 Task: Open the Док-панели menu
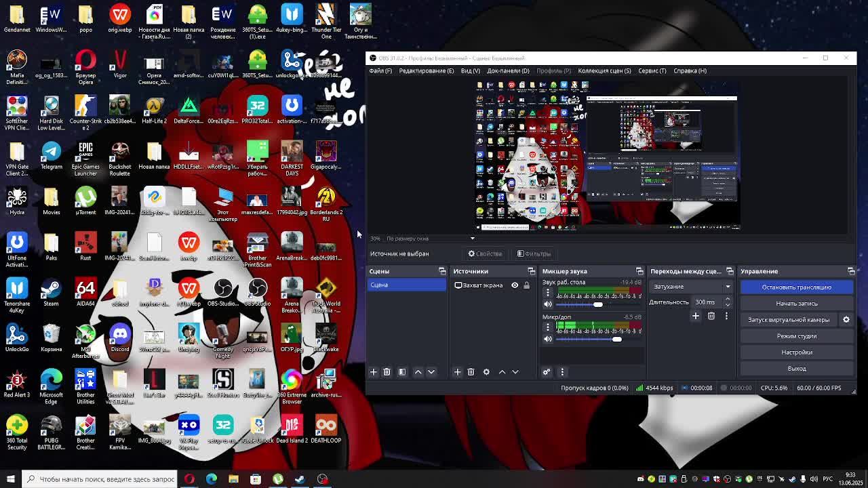pos(508,70)
